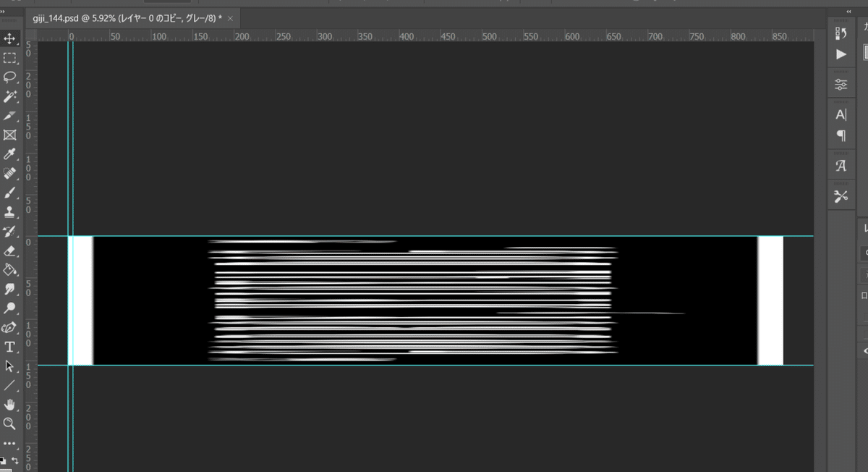
Task: Select the Clone Stamp tool
Action: (10, 212)
